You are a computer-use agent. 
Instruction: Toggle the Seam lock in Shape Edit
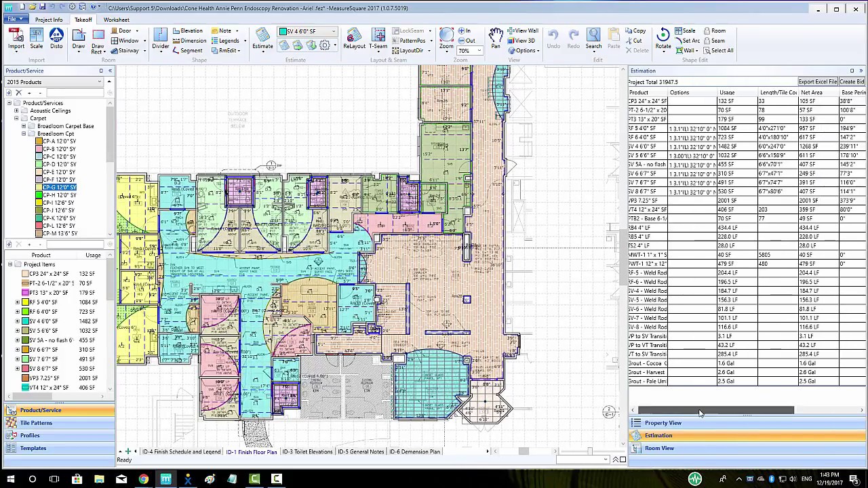(x=714, y=41)
